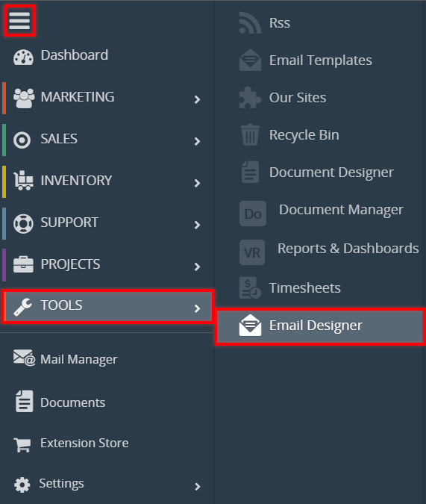The height and width of the screenshot is (504, 426).
Task: Open the Dashboard menu item
Action: click(74, 55)
